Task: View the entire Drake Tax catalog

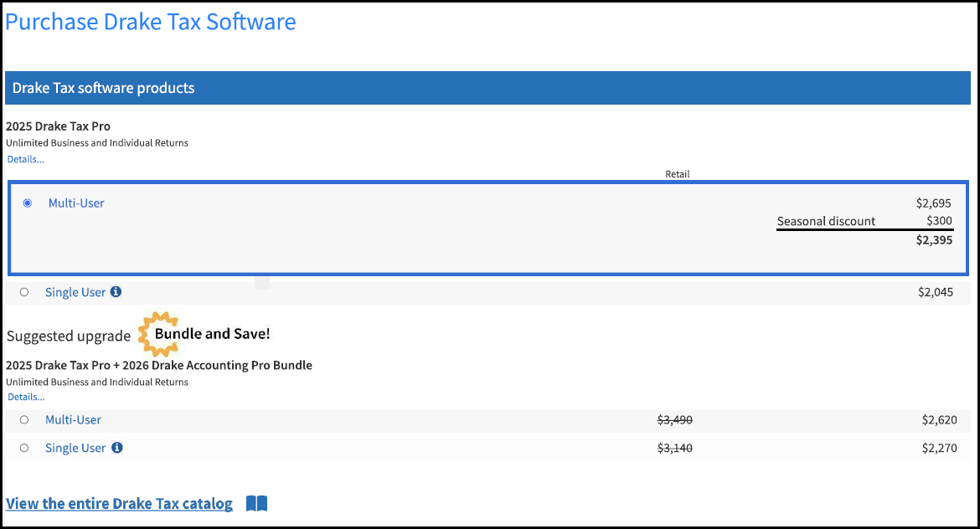Action: [120, 503]
